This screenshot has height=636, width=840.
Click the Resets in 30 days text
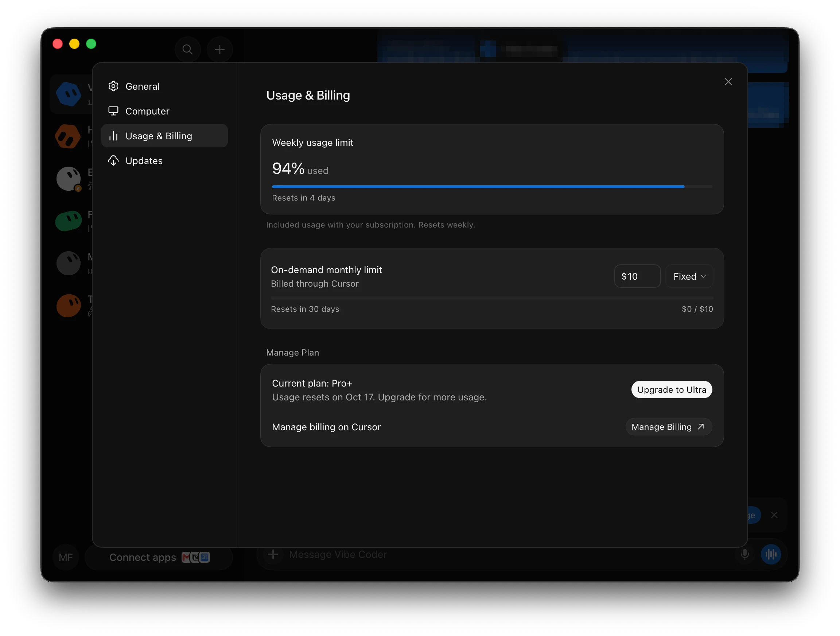point(305,309)
